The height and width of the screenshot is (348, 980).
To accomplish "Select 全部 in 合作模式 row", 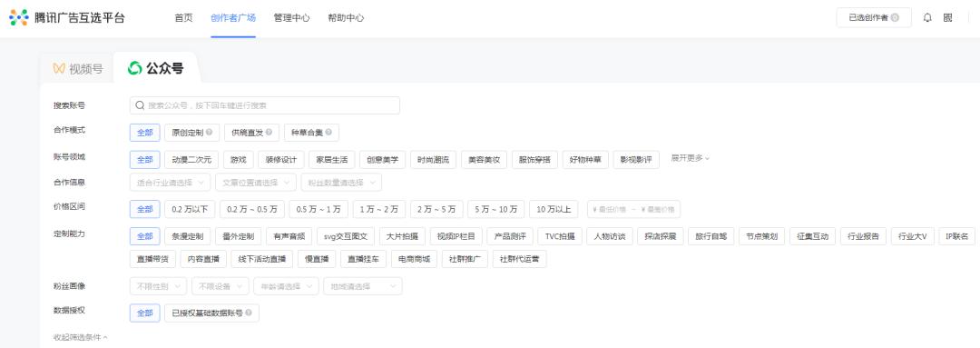I will [x=145, y=133].
